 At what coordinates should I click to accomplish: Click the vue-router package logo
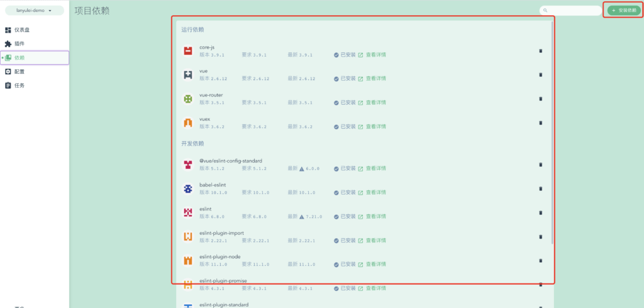click(188, 99)
